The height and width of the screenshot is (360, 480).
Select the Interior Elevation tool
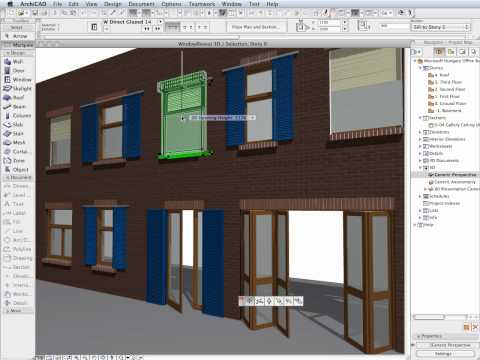(x=18, y=285)
